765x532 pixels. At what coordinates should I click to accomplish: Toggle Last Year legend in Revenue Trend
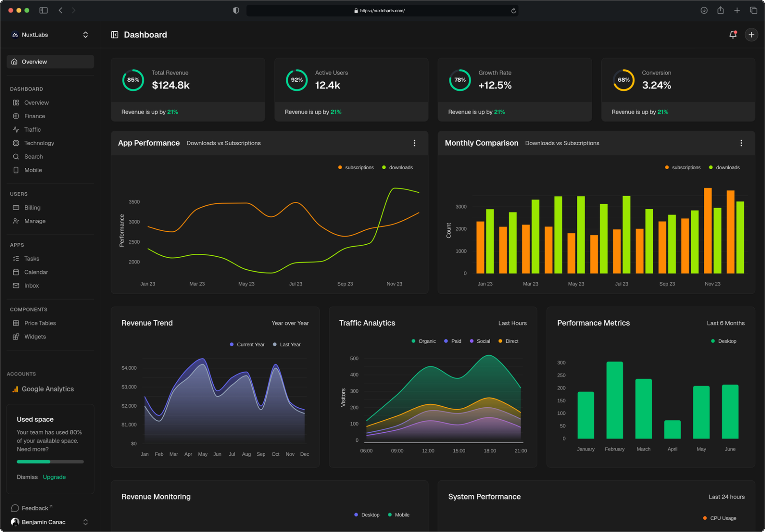(x=289, y=345)
